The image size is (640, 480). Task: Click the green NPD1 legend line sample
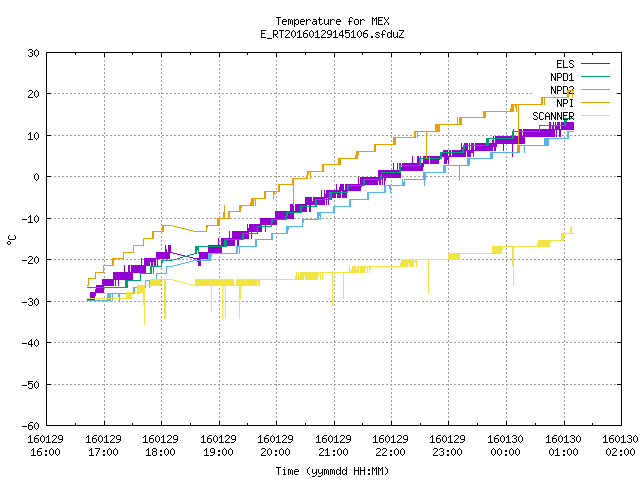595,76
